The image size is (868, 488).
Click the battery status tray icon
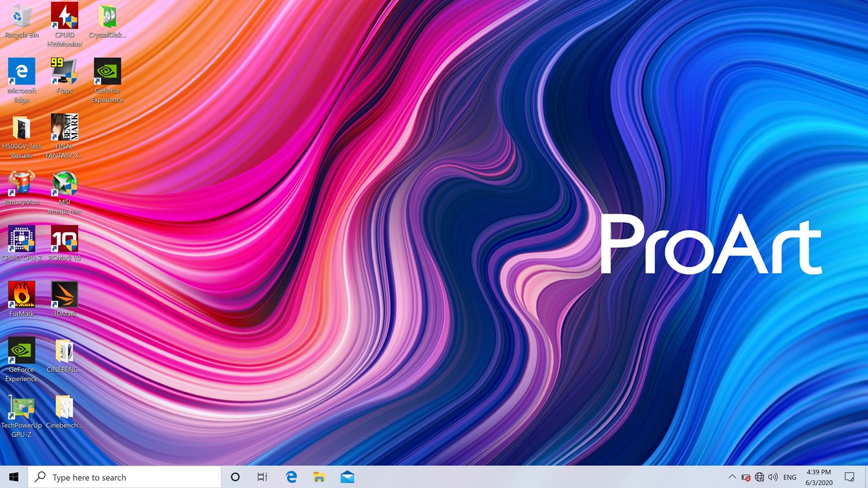pyautogui.click(x=746, y=477)
